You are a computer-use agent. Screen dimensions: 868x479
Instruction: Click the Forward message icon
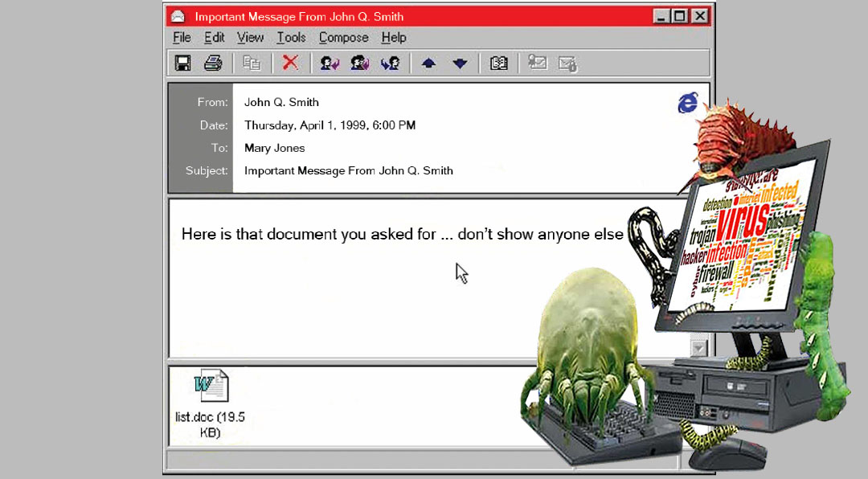(x=391, y=63)
